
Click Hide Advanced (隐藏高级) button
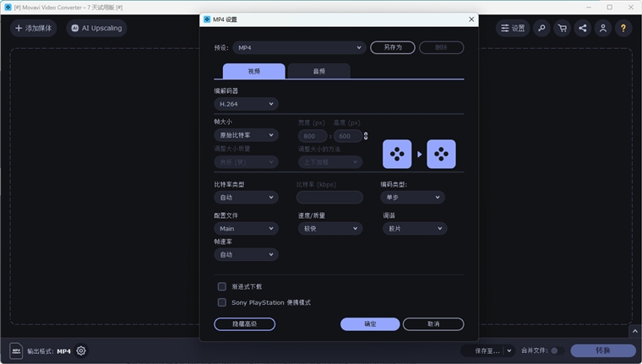[244, 323]
